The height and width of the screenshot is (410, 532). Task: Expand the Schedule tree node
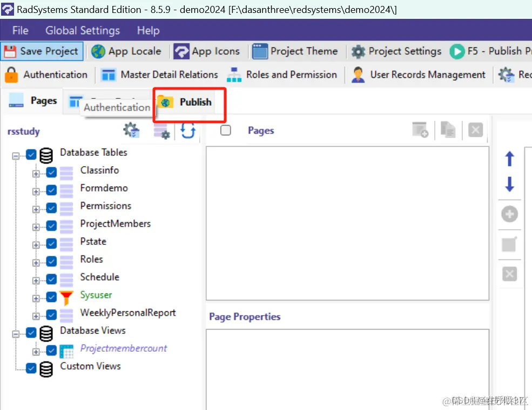pos(36,281)
